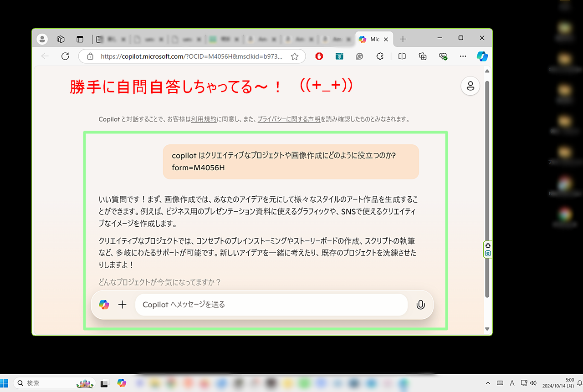Screen dimensions: 583x392
Task: Click the user message bubble about copilot
Action: pyautogui.click(x=291, y=162)
